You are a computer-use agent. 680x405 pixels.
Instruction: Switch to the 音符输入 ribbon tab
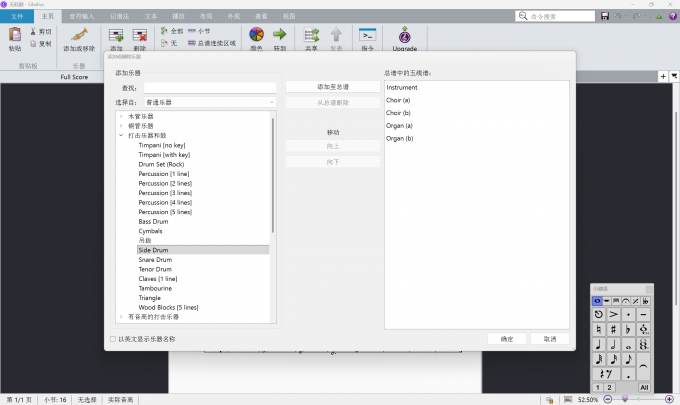click(82, 16)
